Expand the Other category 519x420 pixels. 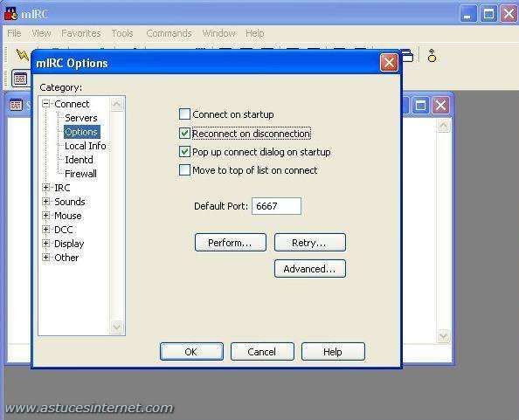coord(46,258)
